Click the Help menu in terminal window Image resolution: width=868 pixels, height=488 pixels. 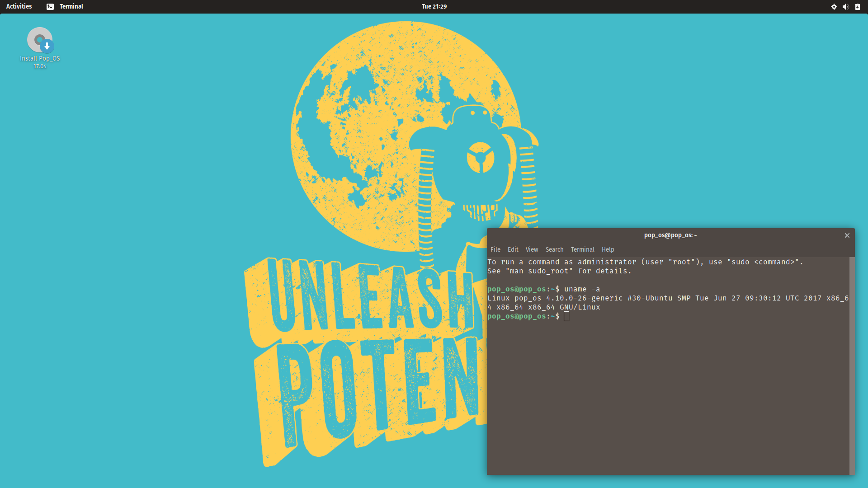click(608, 249)
